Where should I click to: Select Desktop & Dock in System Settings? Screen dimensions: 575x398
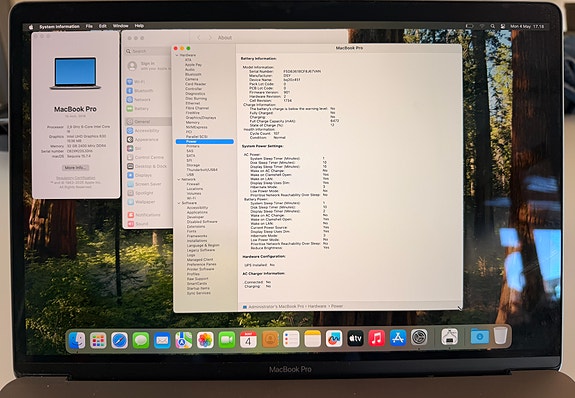point(148,166)
